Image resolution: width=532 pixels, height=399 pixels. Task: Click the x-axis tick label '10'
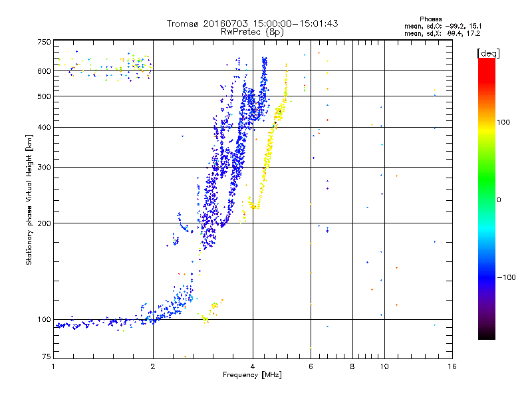coord(384,366)
